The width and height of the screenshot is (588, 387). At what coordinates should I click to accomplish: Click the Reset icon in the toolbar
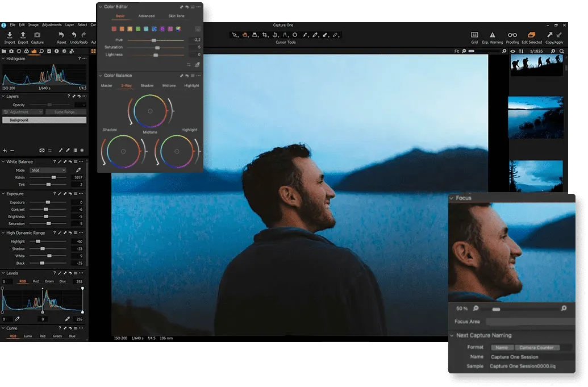(61, 36)
